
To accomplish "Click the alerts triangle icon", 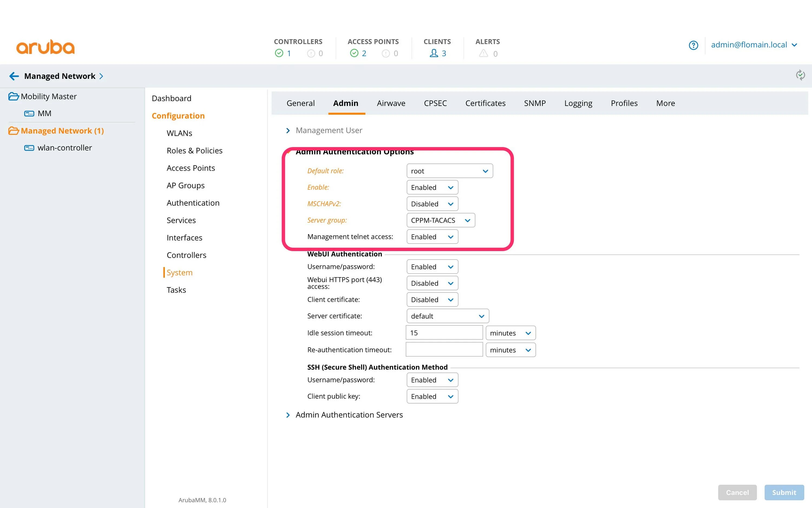I will (483, 53).
